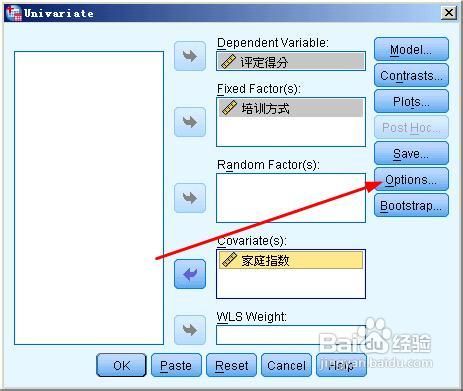Click the WLS Weight input field
Viewport: 463px width, 391px height.
(291, 335)
